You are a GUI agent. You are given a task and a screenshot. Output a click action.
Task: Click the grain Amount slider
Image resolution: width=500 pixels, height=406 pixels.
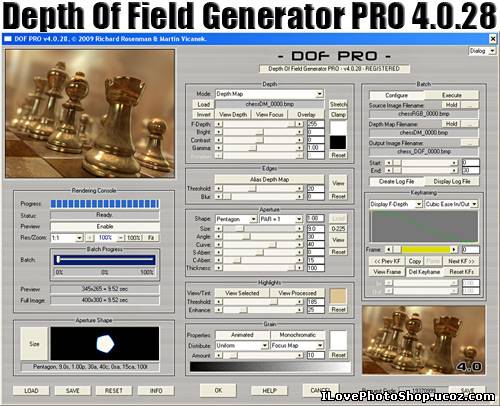259,356
